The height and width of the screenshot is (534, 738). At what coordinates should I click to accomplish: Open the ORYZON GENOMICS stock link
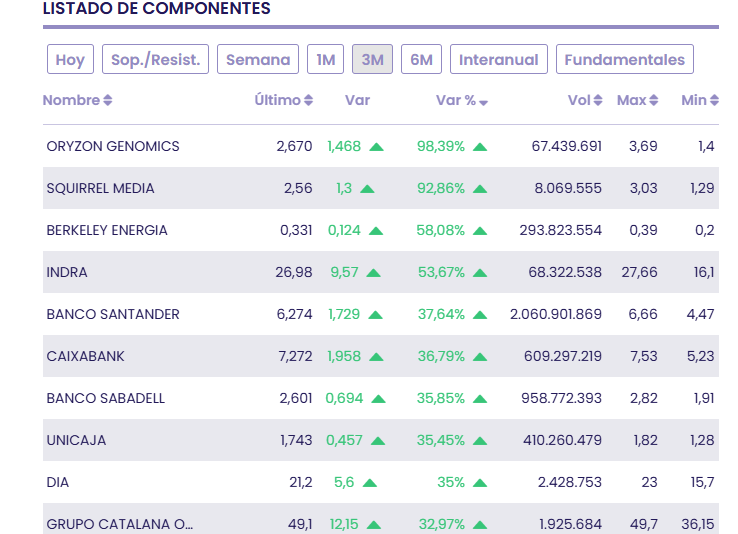[113, 147]
